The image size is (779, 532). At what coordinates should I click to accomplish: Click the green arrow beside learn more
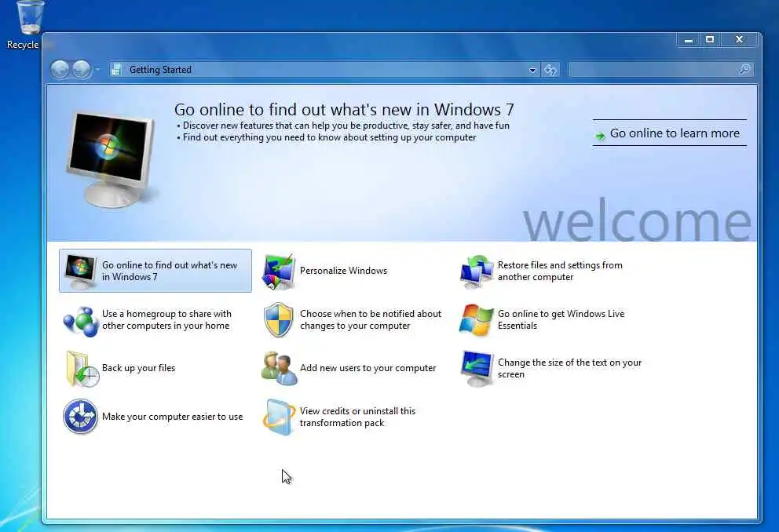click(601, 135)
